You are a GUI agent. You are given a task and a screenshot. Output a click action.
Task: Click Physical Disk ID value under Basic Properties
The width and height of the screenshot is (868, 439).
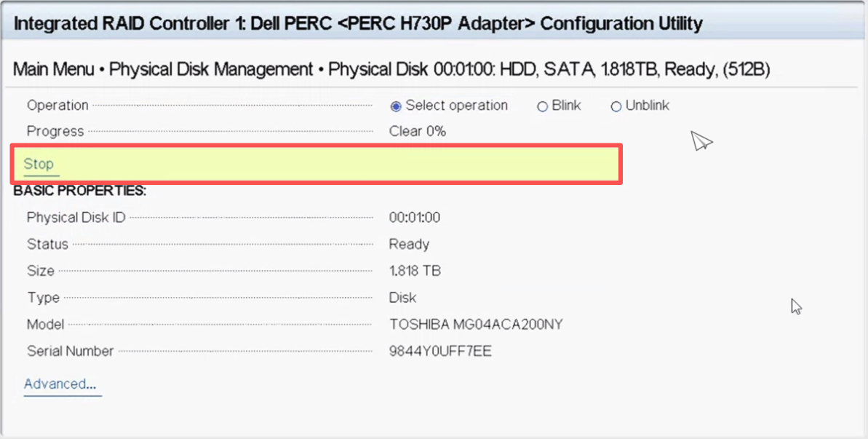pyautogui.click(x=414, y=217)
